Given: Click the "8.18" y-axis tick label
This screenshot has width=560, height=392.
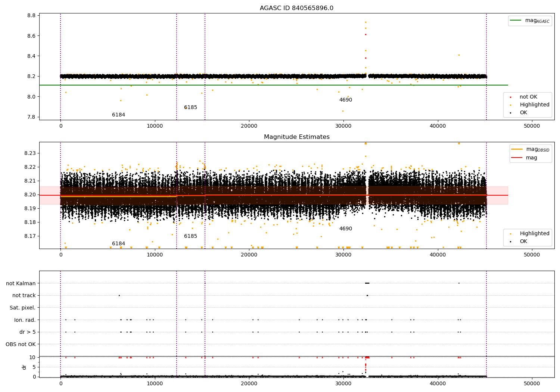Looking at the screenshot, I should click(30, 222).
